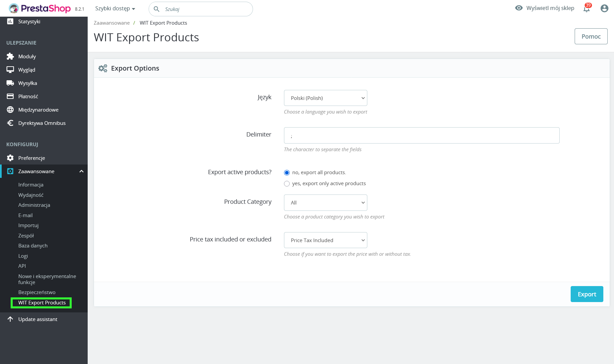Click the Export button
This screenshot has width=614, height=364.
pyautogui.click(x=587, y=294)
